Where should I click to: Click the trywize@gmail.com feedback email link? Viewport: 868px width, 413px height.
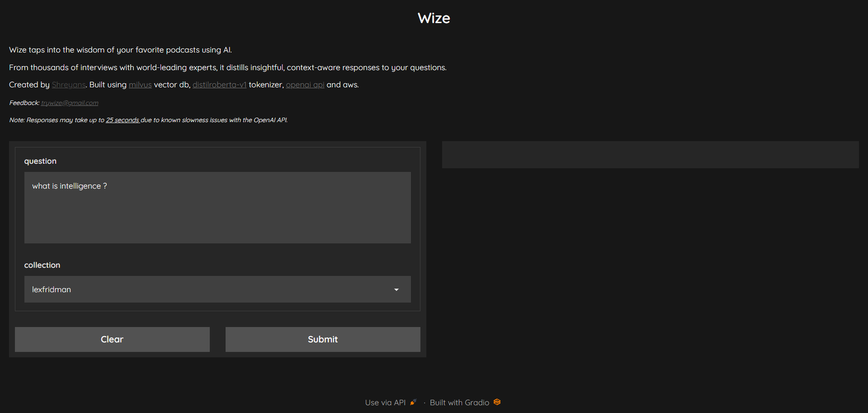point(69,103)
